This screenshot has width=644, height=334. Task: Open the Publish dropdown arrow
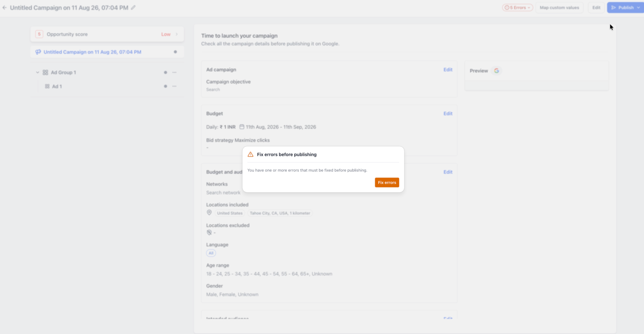[x=639, y=8]
